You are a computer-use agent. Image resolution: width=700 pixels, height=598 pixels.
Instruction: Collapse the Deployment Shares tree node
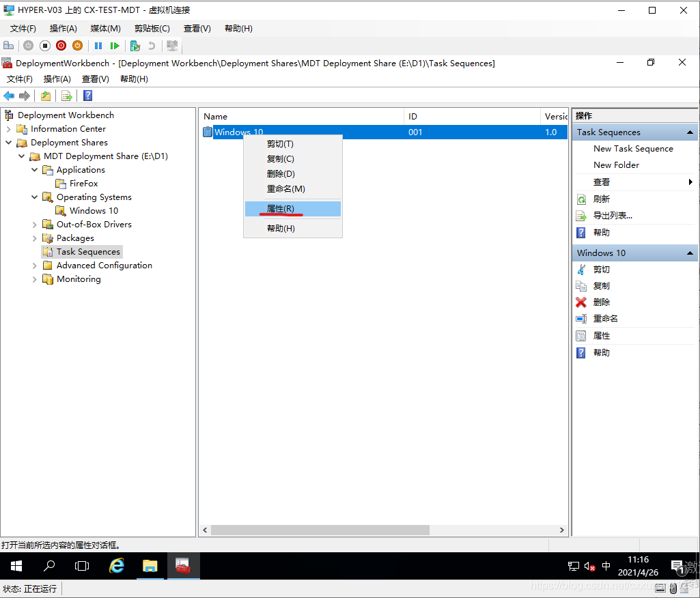(x=8, y=143)
